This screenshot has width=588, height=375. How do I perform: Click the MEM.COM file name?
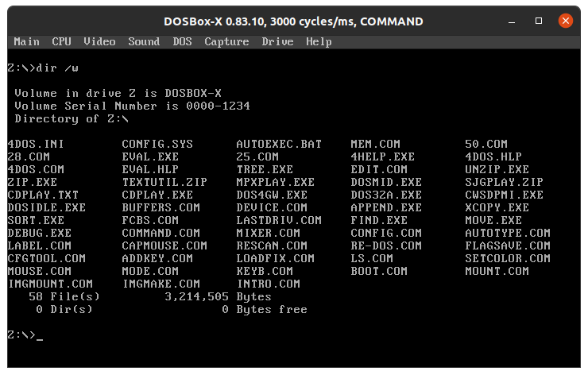point(376,144)
